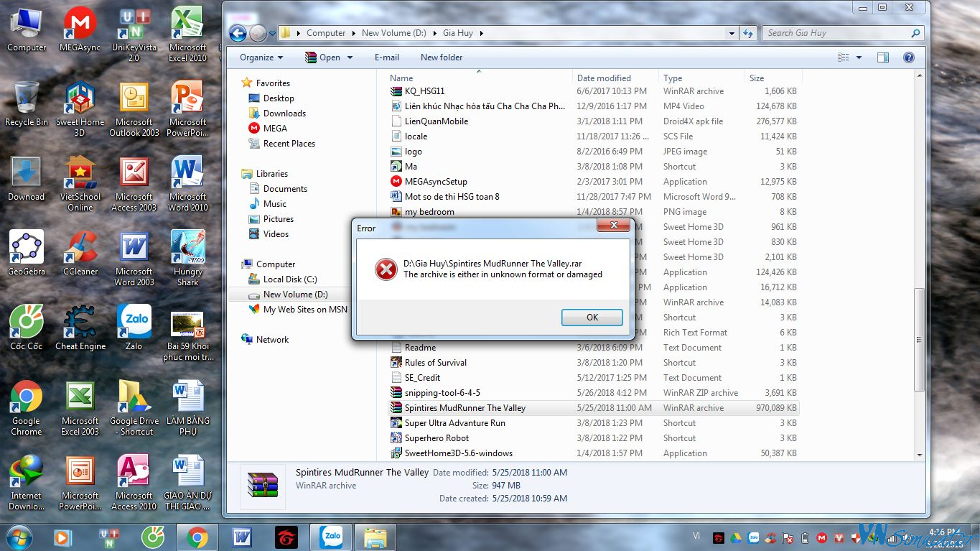Expand the Computer breadcrumb arrow
The height and width of the screenshot is (551, 980).
coord(353,33)
